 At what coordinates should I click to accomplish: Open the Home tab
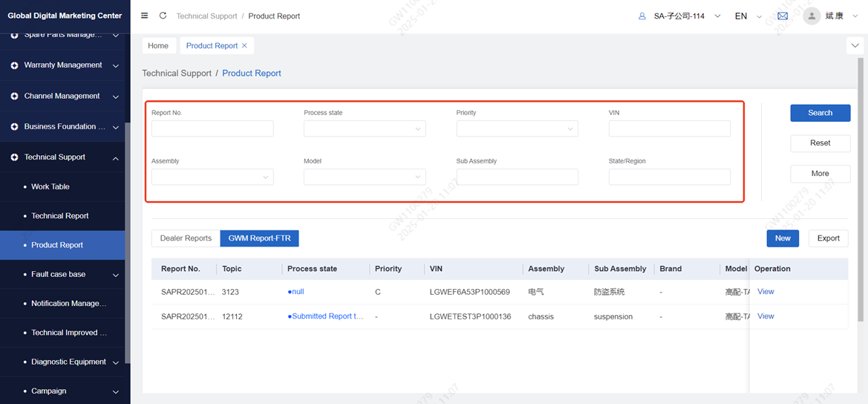click(158, 46)
